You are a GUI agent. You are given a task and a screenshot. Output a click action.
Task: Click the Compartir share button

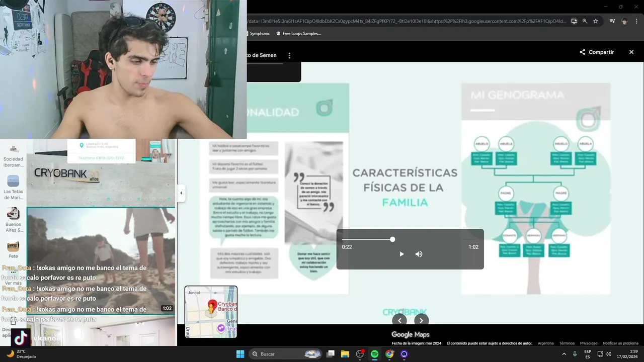click(597, 52)
